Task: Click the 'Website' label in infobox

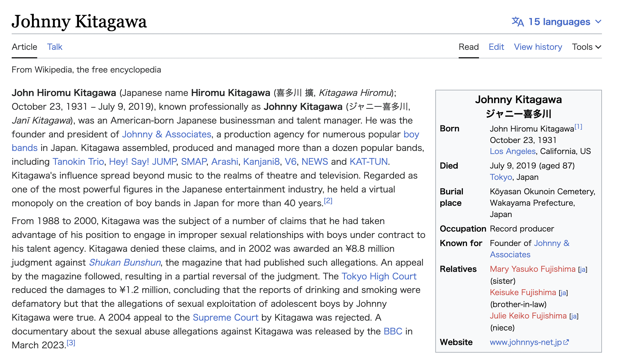Action: pyautogui.click(x=456, y=342)
